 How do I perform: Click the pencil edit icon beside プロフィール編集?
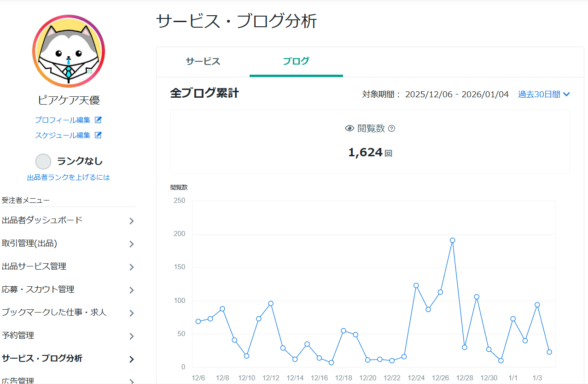[x=97, y=119]
